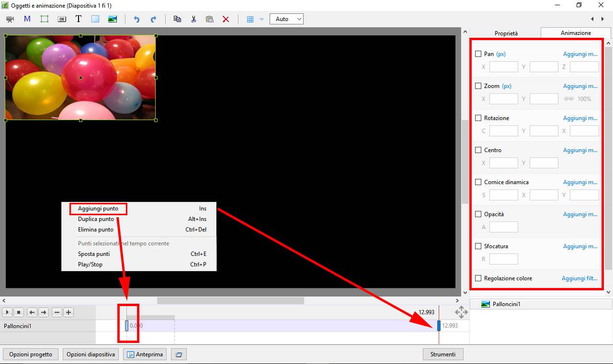Insert an image via the landscape picture icon
This screenshot has height=364, width=613.
click(112, 19)
